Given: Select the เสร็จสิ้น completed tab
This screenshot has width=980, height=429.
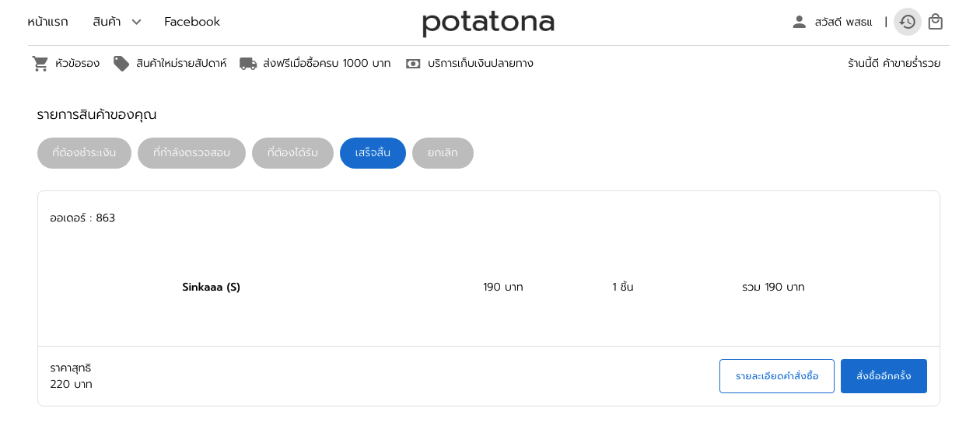Looking at the screenshot, I should [x=373, y=153].
